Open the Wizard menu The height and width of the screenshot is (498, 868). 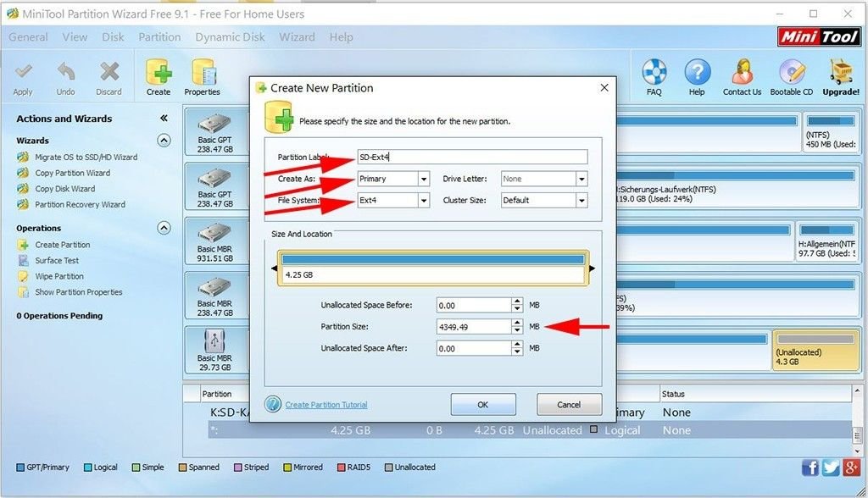click(x=297, y=37)
